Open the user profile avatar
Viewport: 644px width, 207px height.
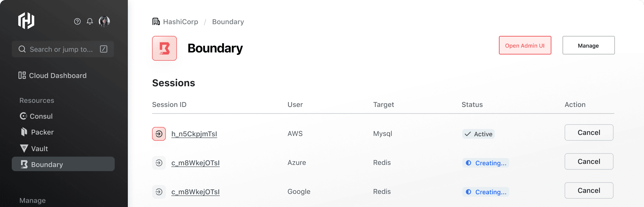point(104,21)
